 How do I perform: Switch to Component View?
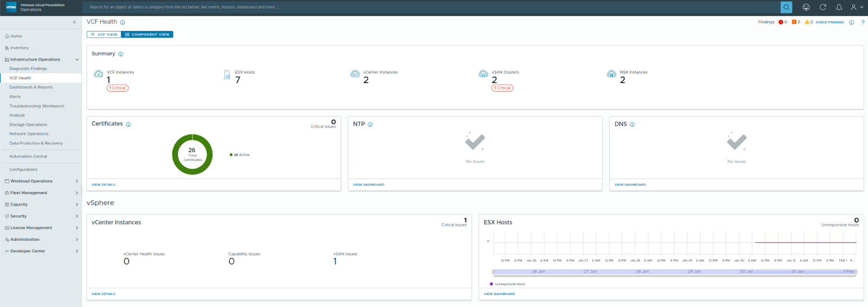(147, 34)
